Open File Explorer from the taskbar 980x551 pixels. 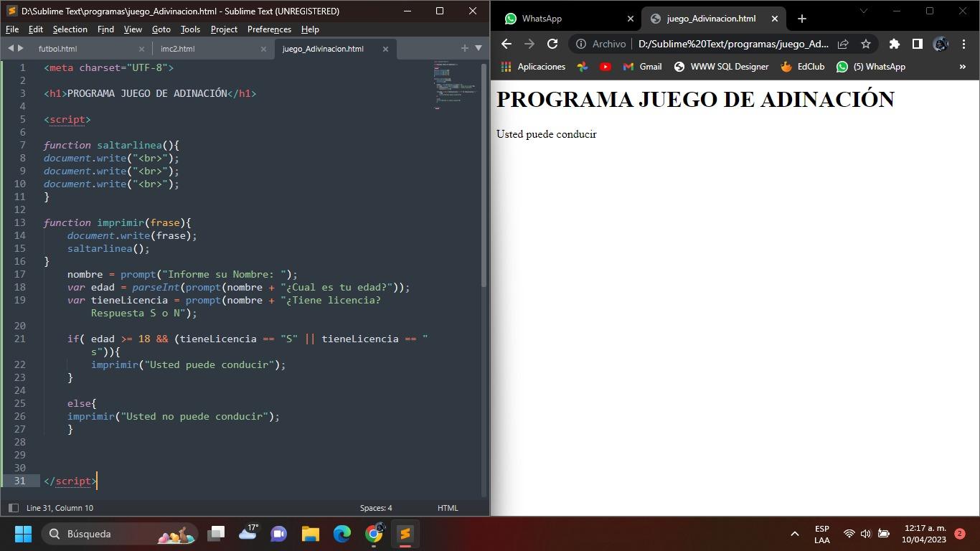310,534
